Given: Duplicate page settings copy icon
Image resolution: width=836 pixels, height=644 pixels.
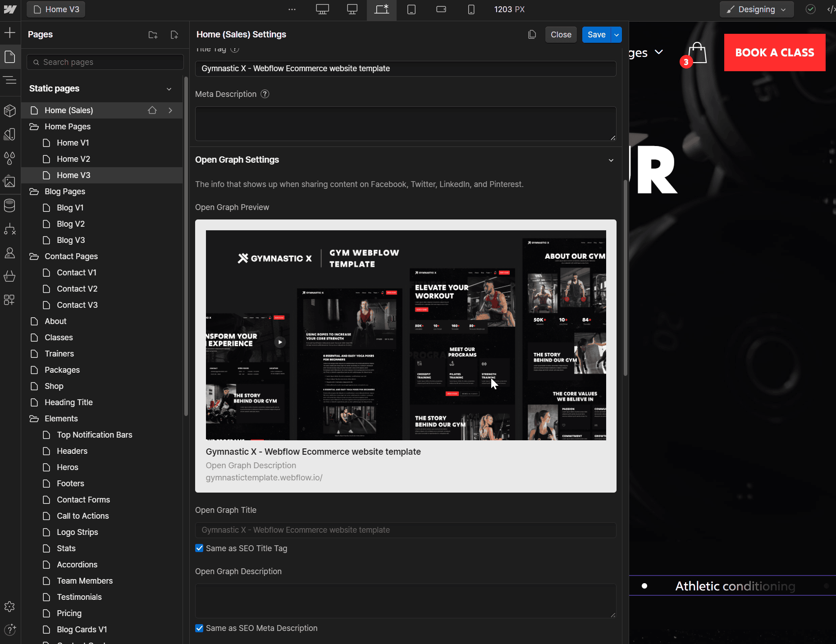Looking at the screenshot, I should pos(532,35).
